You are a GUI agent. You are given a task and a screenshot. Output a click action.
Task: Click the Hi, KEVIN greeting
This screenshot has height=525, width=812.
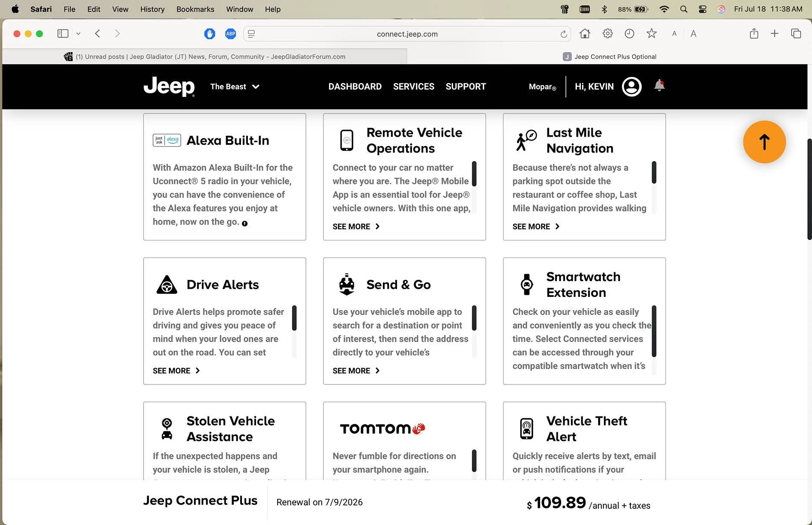[594, 87]
